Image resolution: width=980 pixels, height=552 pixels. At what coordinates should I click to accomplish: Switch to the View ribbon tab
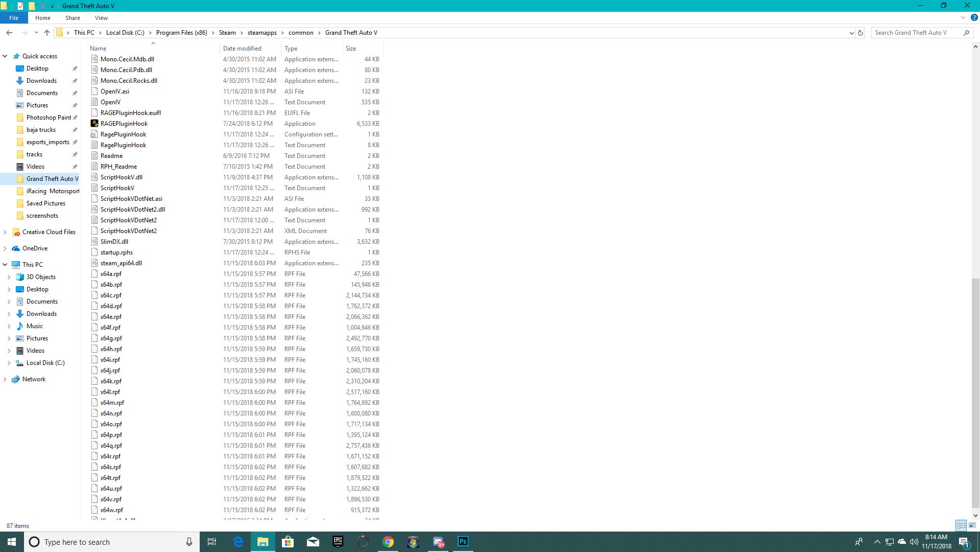[101, 18]
